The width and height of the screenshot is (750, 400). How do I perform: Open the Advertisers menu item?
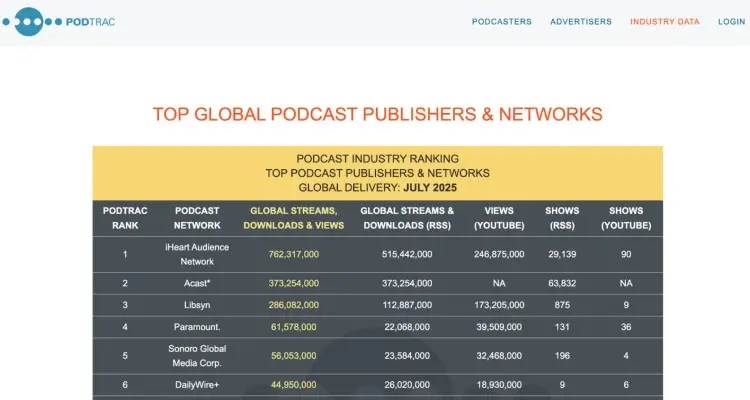click(581, 22)
